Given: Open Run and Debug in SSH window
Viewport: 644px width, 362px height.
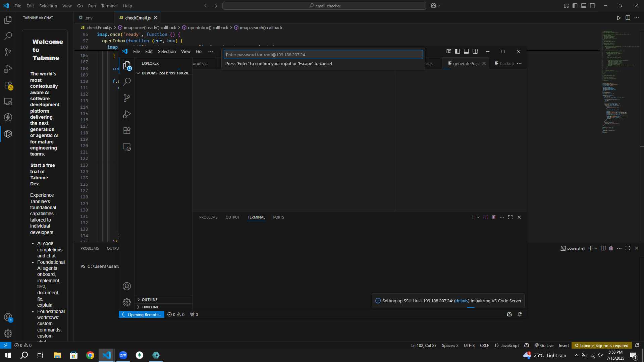Looking at the screenshot, I should coord(127,114).
